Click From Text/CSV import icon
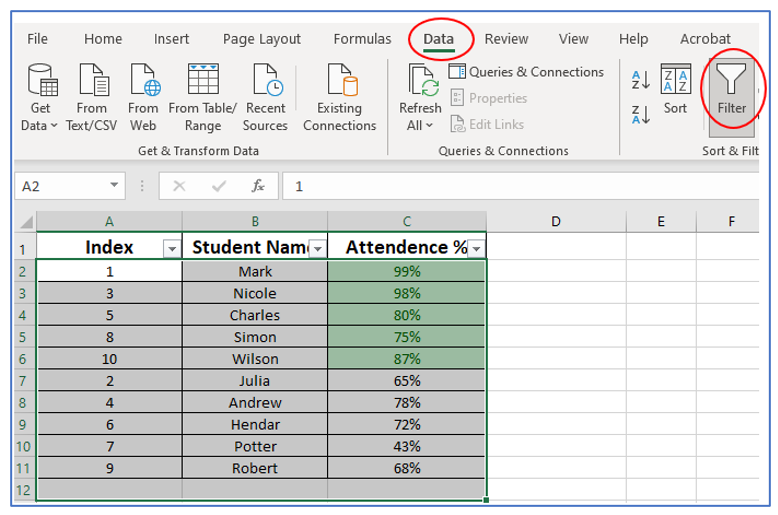The height and width of the screenshot is (515, 778). point(91,98)
